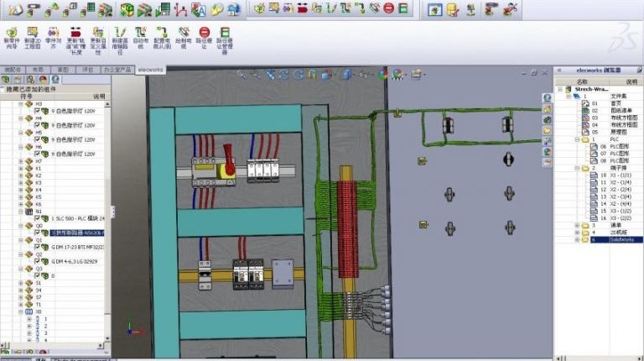
Task: Click the Draw cable icon in ribbon
Action: coord(184,32)
